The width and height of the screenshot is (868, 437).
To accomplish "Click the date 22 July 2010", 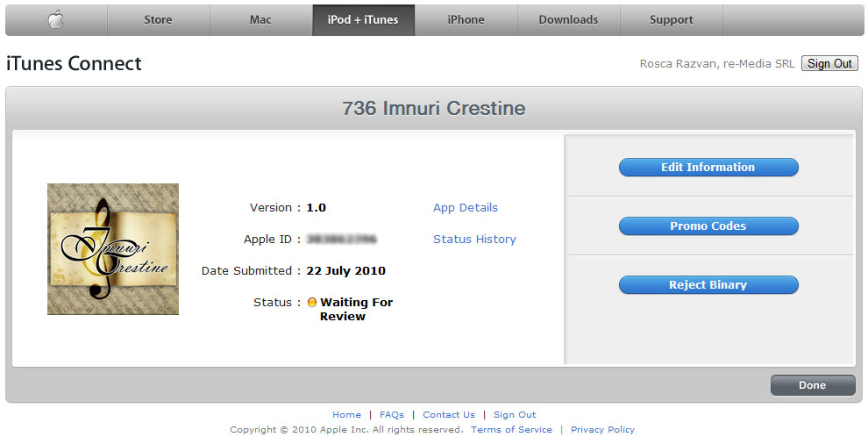I will [x=346, y=271].
